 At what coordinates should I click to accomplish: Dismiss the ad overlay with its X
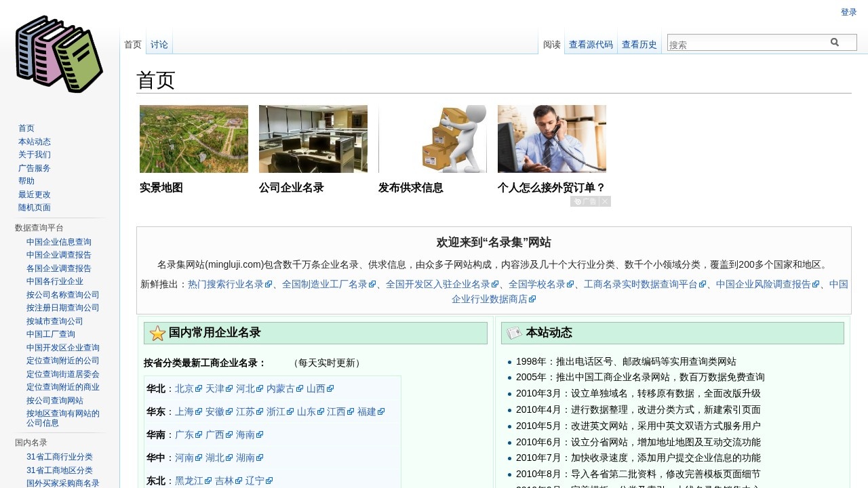pos(604,201)
